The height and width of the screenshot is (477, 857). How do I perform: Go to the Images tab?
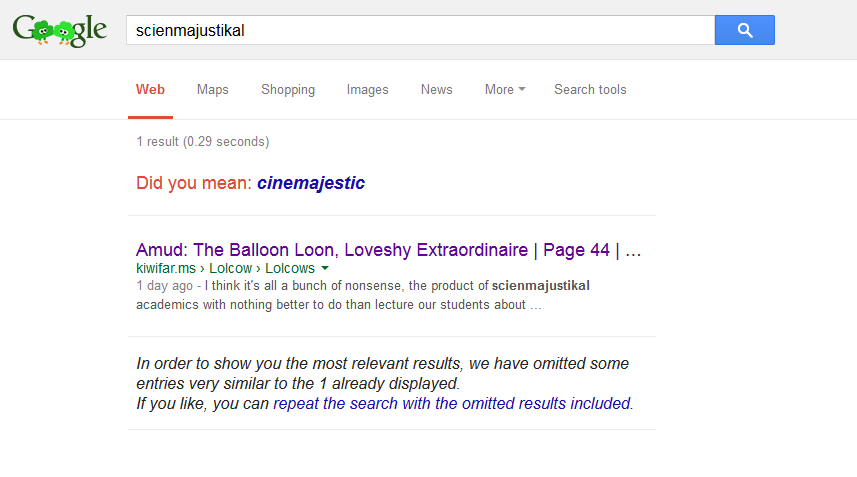tap(367, 90)
